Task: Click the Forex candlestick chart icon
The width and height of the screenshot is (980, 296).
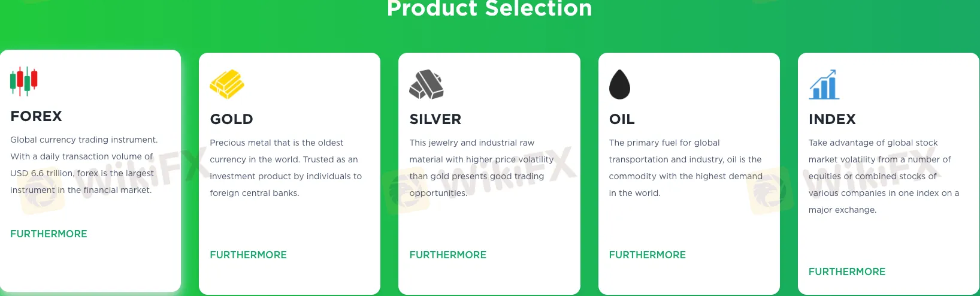Action: tap(24, 81)
